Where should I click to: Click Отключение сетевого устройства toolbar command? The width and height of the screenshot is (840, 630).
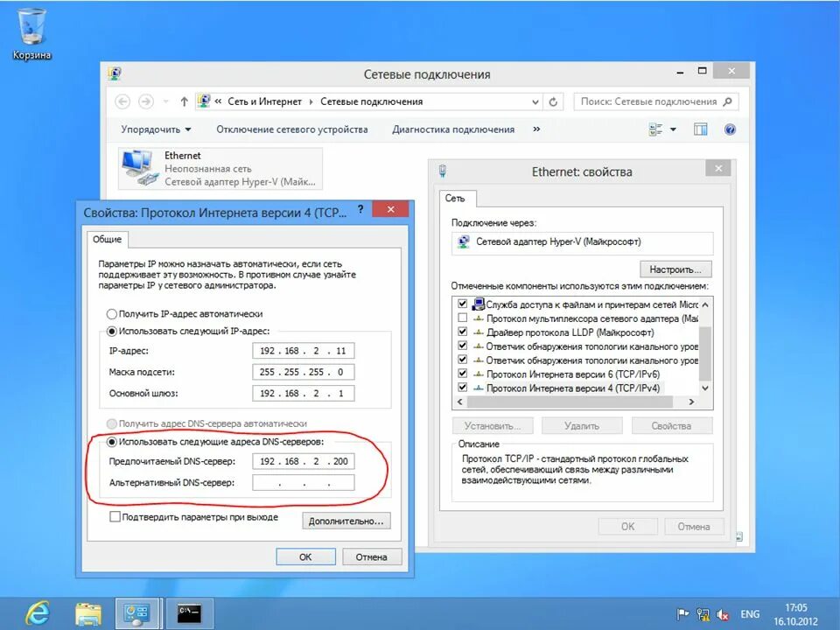(292, 129)
